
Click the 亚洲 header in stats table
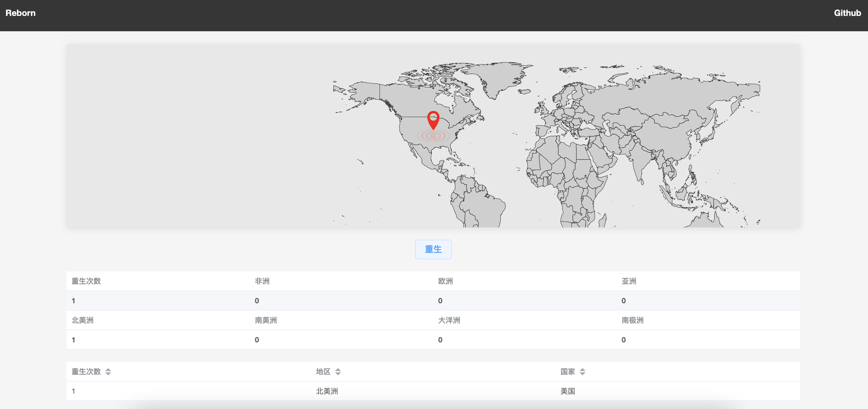coord(628,281)
